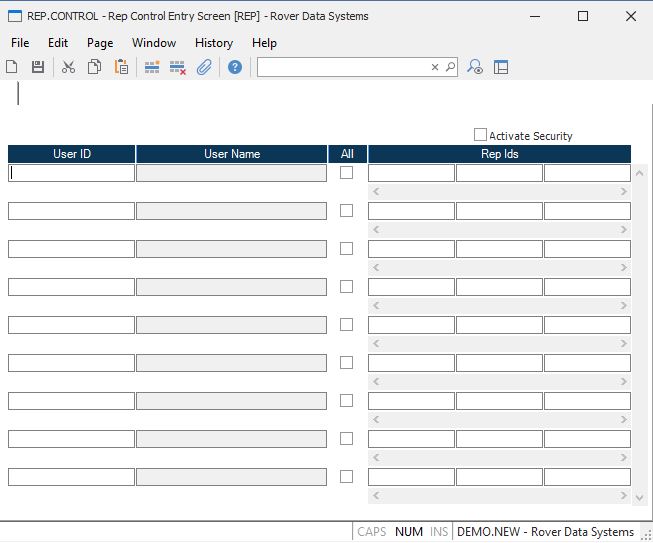This screenshot has width=653, height=543.
Task: Click the Insert row icon
Action: (152, 67)
